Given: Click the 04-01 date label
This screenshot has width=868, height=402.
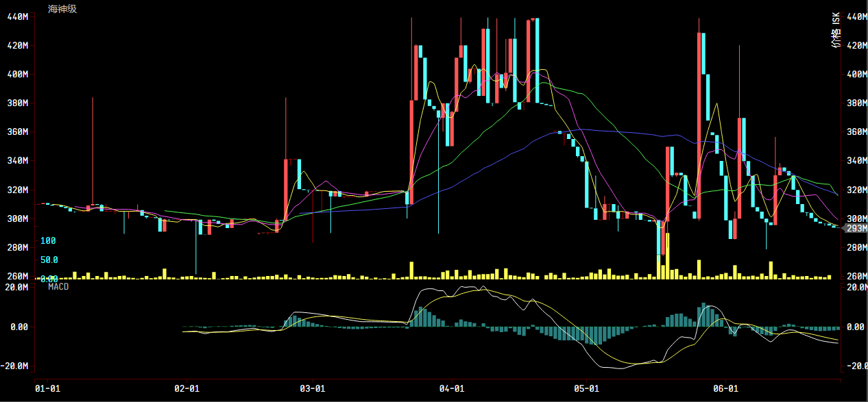Looking at the screenshot, I should (453, 388).
